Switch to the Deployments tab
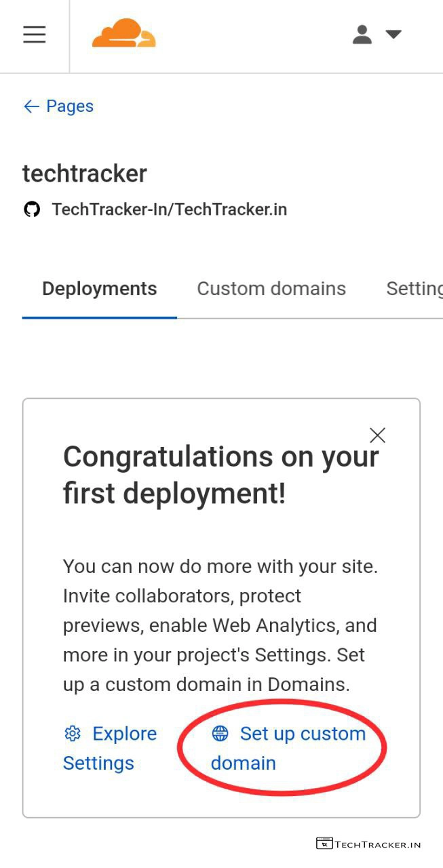The height and width of the screenshot is (868, 443). tap(99, 289)
